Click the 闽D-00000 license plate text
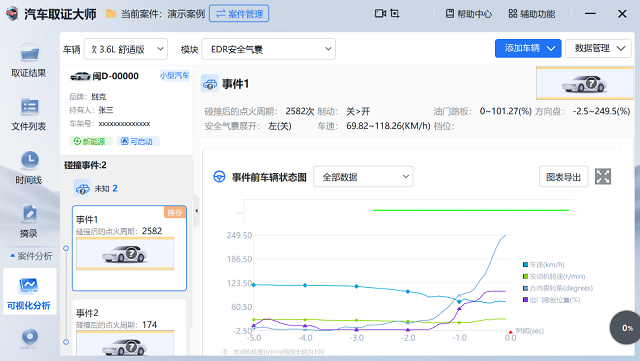Image resolution: width=640 pixels, height=361 pixels. point(116,76)
